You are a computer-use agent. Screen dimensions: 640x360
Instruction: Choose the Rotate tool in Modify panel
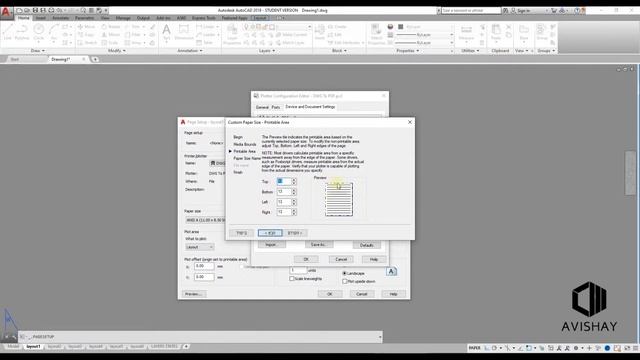tap(111, 27)
